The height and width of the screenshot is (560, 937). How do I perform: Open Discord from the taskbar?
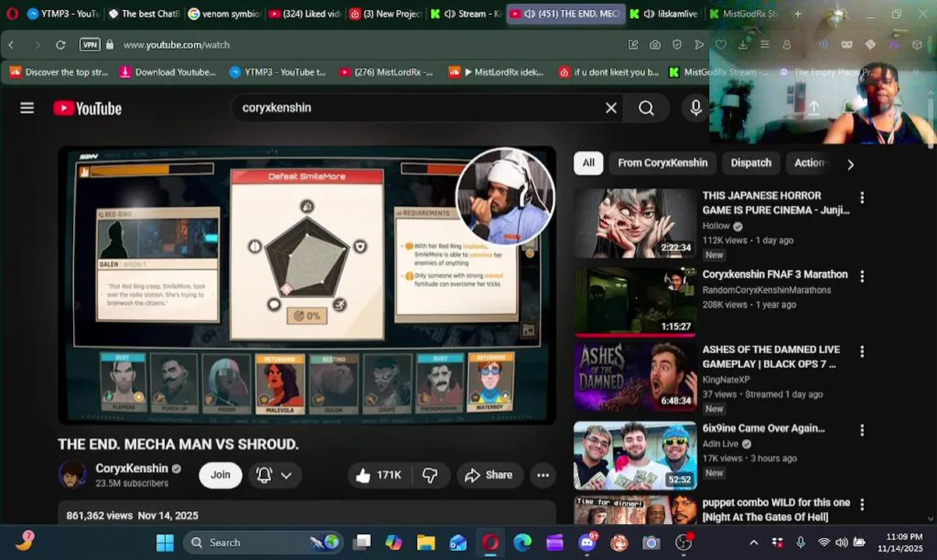point(588,542)
